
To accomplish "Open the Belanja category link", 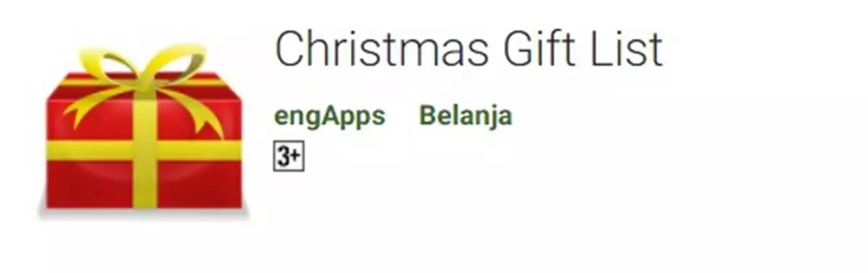I will click(465, 116).
